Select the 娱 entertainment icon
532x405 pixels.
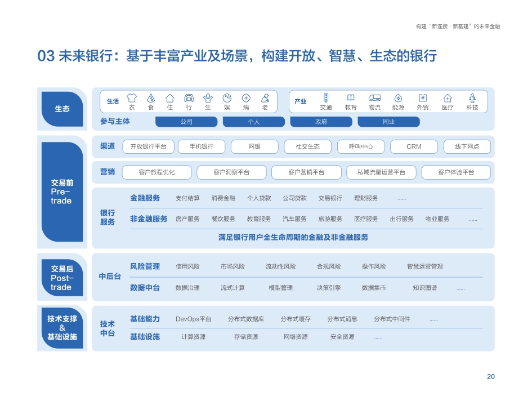click(226, 97)
